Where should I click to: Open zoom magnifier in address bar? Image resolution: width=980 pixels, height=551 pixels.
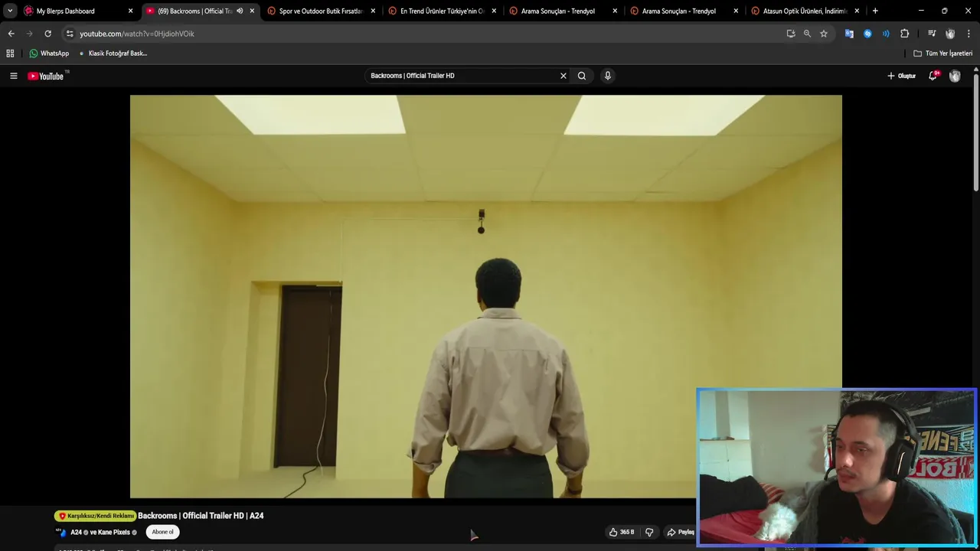(x=807, y=34)
